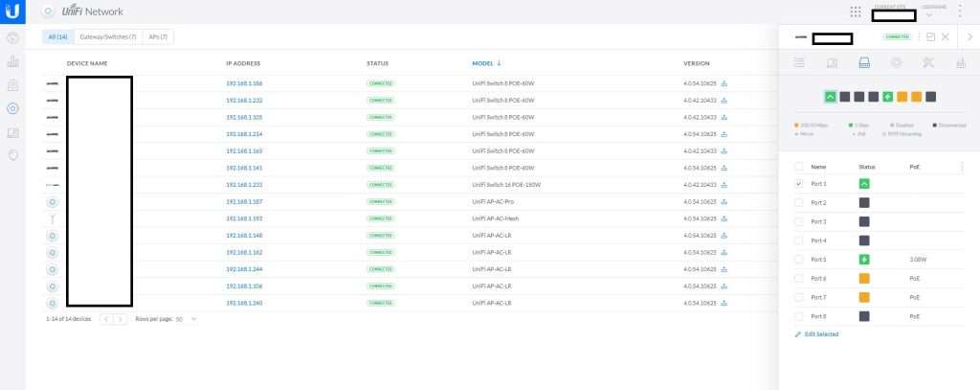Open the Ports tab in device panel
Screen dimensions: 980x390
[864, 62]
